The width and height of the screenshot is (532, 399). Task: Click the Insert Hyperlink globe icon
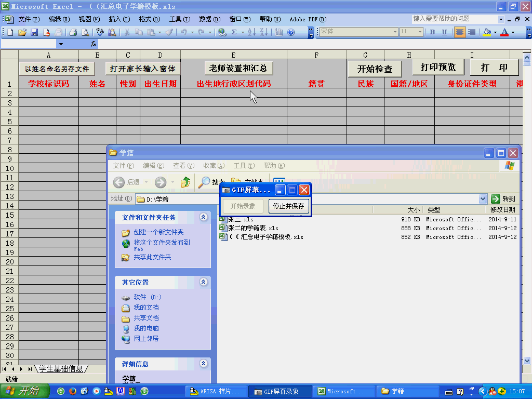click(x=222, y=32)
